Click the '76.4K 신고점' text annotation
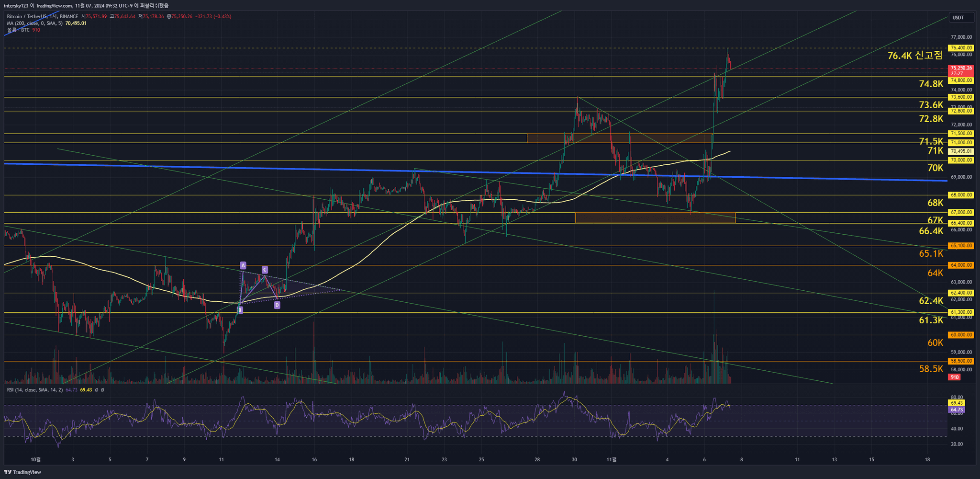Image resolution: width=980 pixels, height=479 pixels. click(914, 56)
